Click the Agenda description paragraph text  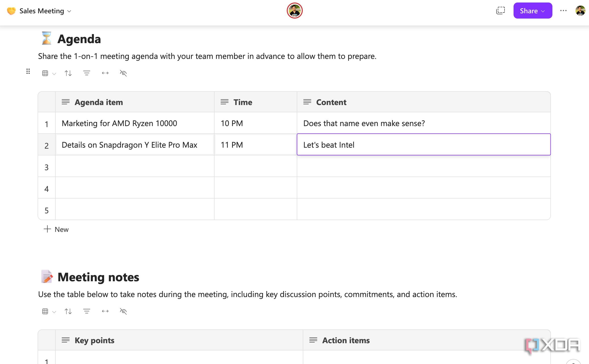207,56
